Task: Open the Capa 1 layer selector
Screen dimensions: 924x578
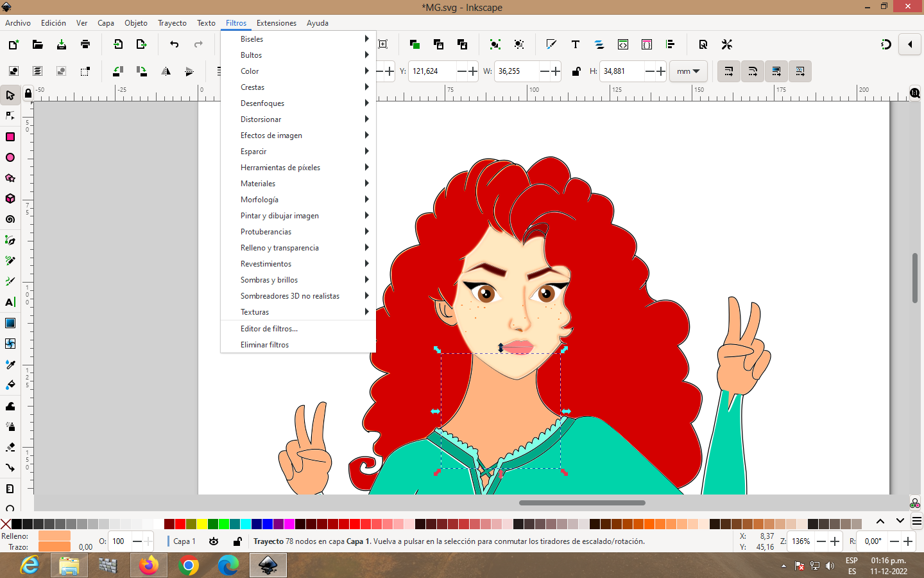Action: point(184,541)
